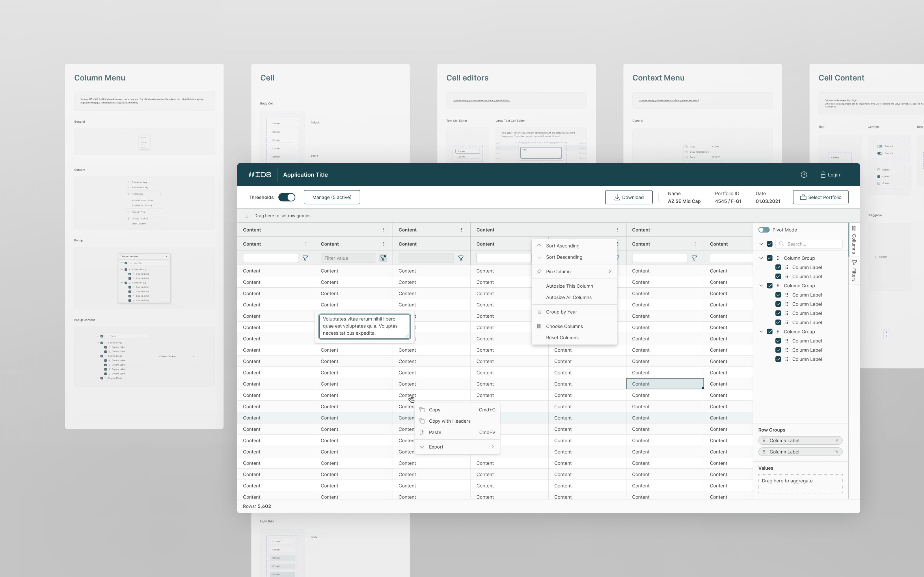Click the help question mark icon

(804, 174)
